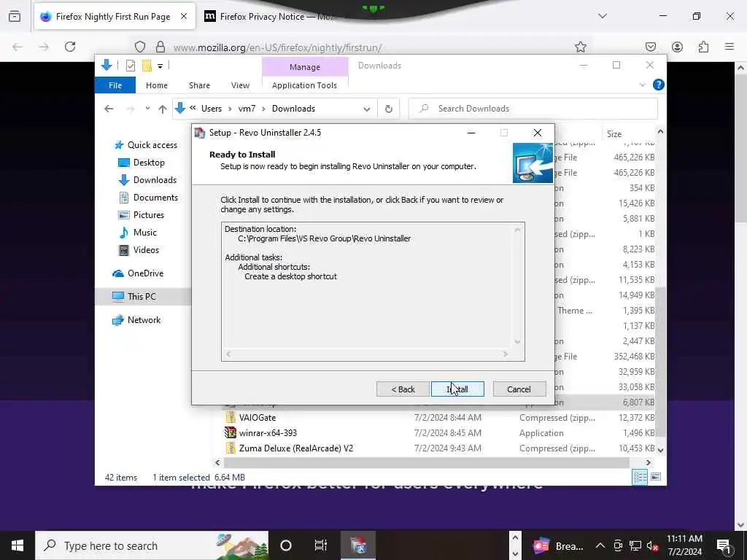The image size is (747, 560).
Task: Open Firefox application menu
Action: point(729,47)
